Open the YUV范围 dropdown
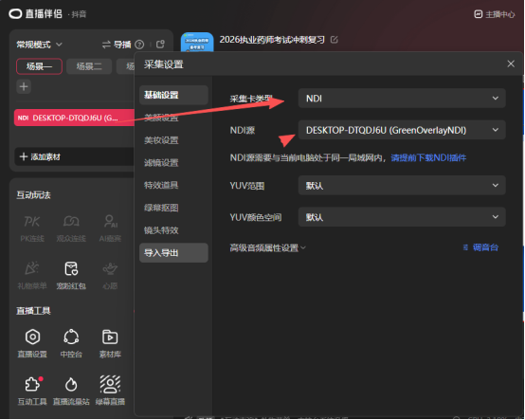The width and height of the screenshot is (525, 420). (x=402, y=185)
